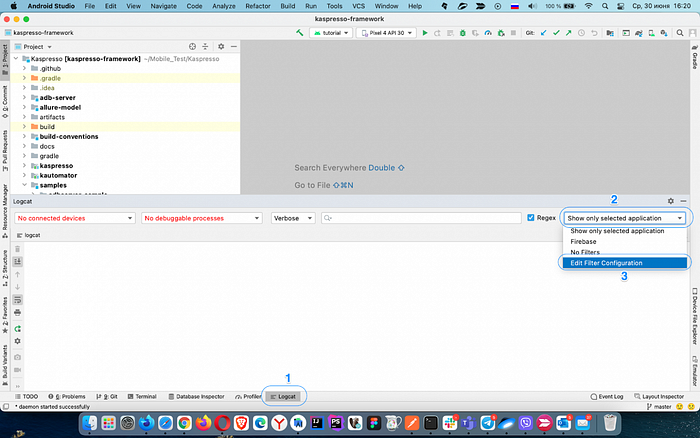Click Git Push green arrow
The image size is (700, 438).
568,33
